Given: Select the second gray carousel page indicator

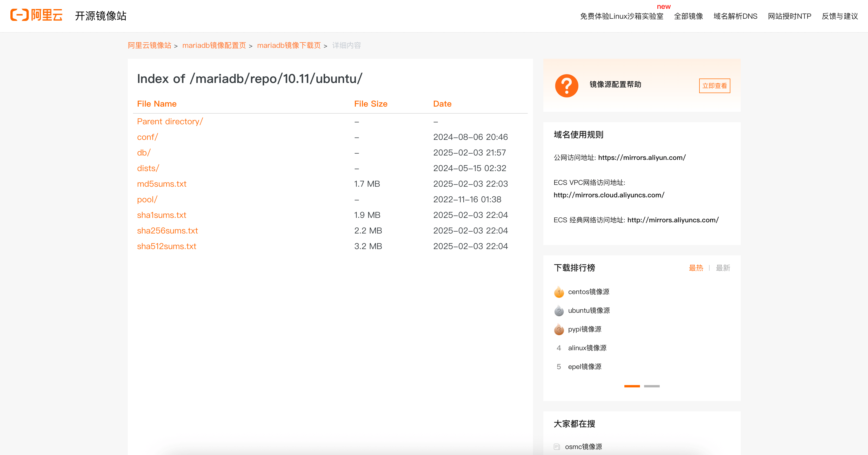Looking at the screenshot, I should click(652, 386).
